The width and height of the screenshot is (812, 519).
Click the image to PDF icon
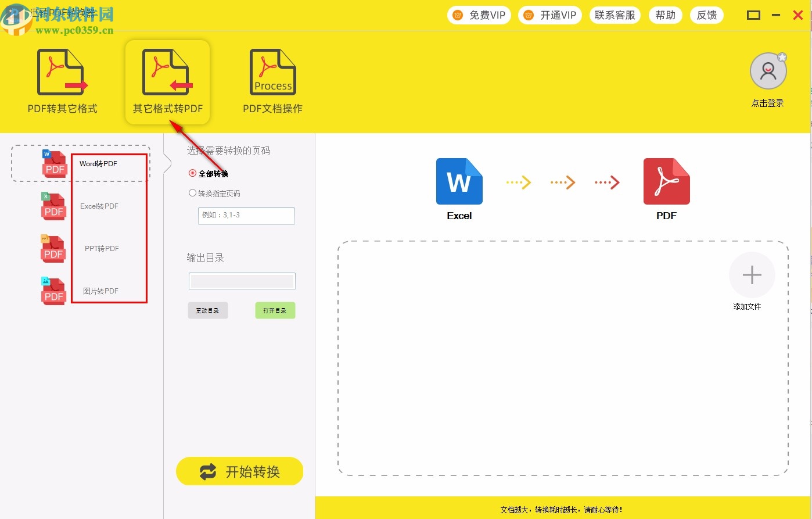point(53,291)
